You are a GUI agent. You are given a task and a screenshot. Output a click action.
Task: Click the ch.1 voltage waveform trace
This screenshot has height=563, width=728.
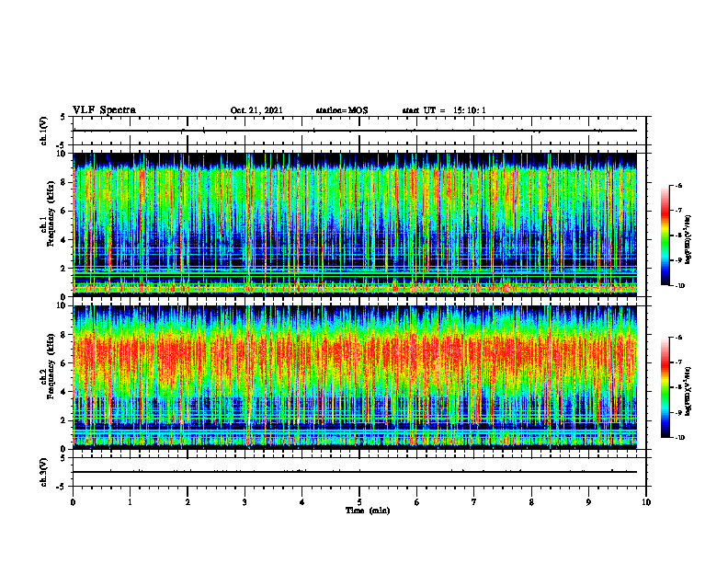pos(355,131)
